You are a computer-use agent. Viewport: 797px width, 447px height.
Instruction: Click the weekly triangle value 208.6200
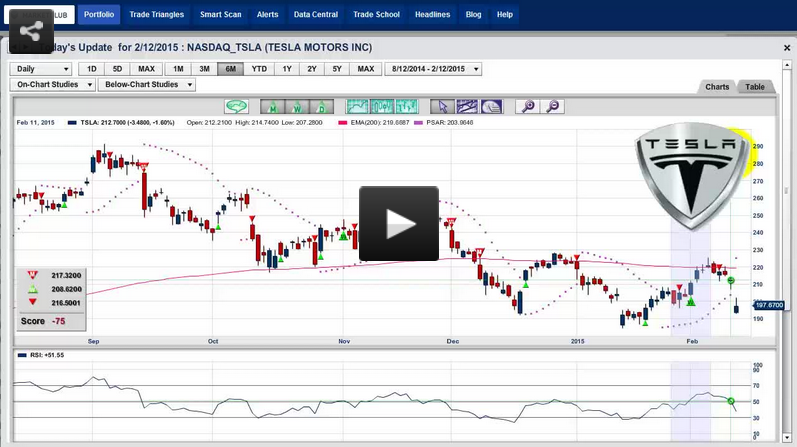pos(66,289)
